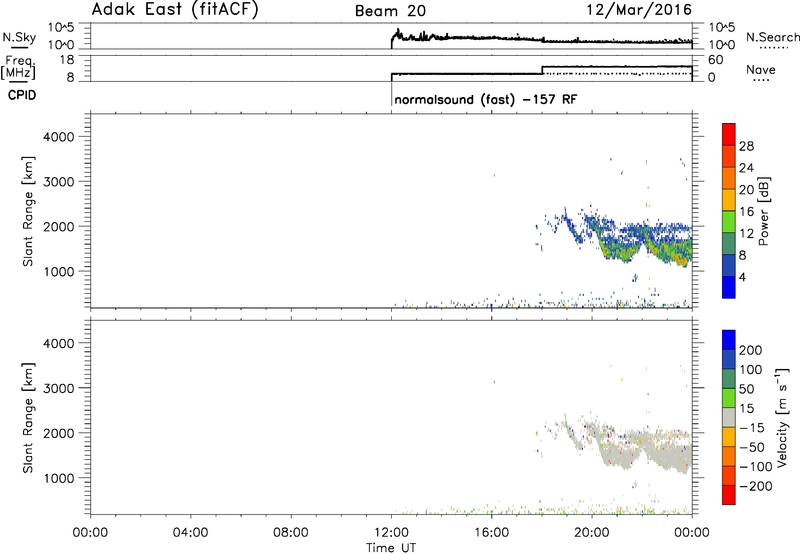
Task: Click the blue bottom of power color bar
Action: coord(729,287)
